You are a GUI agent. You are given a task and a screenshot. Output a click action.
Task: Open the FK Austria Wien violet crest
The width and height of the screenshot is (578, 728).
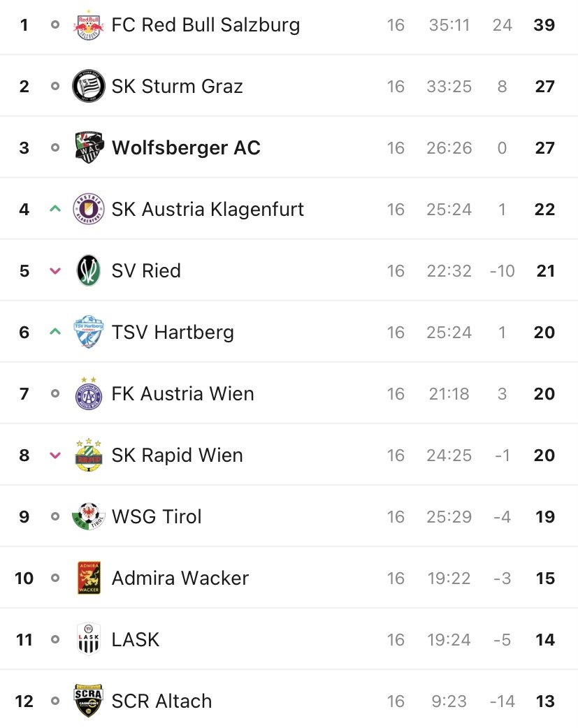(x=88, y=393)
